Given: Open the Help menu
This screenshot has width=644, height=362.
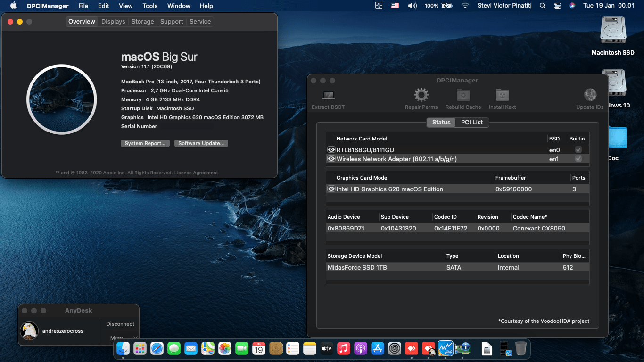Looking at the screenshot, I should (x=206, y=6).
